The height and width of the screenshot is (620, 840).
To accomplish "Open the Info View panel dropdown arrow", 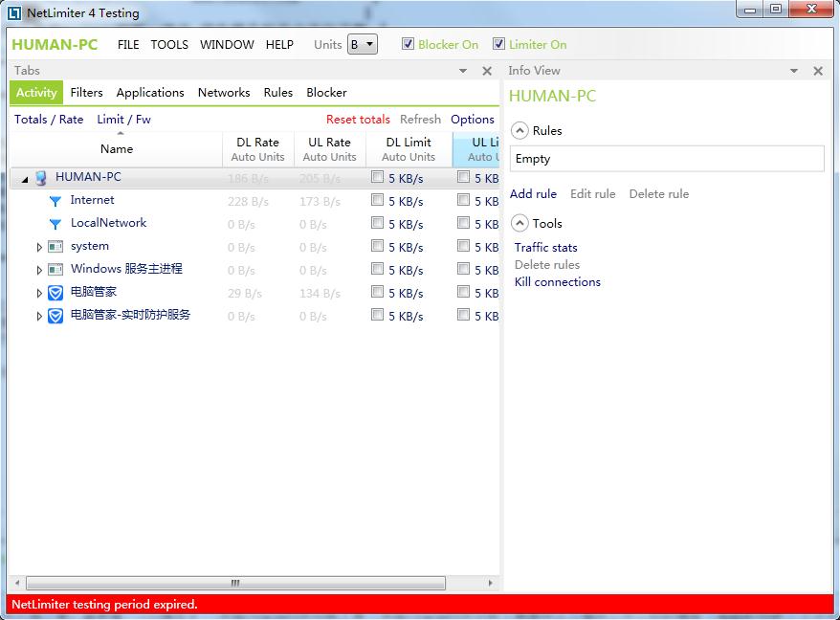I will click(x=794, y=71).
